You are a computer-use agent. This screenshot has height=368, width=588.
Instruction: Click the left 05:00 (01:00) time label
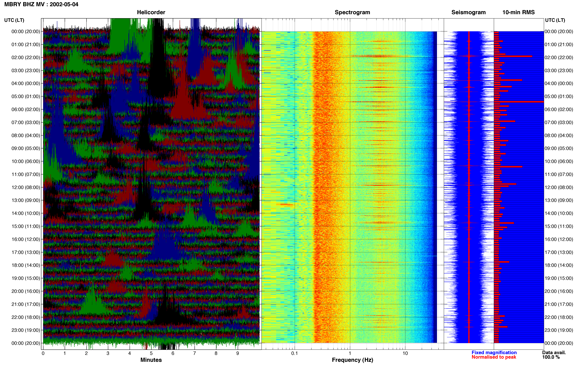(26, 96)
